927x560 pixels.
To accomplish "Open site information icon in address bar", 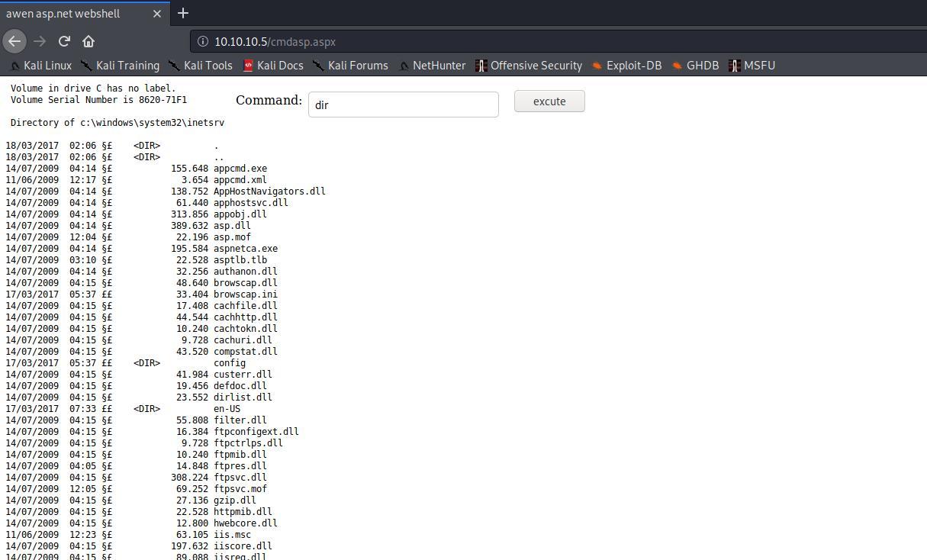I will pos(203,41).
